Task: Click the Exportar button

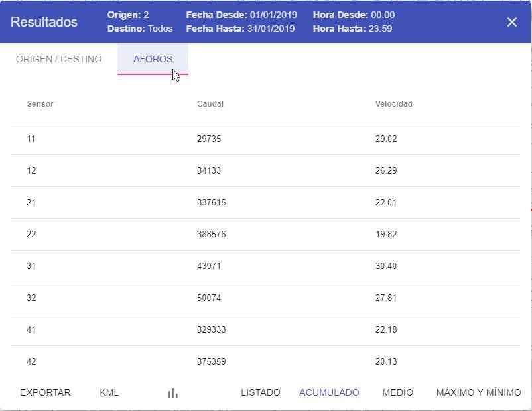Action: click(45, 392)
